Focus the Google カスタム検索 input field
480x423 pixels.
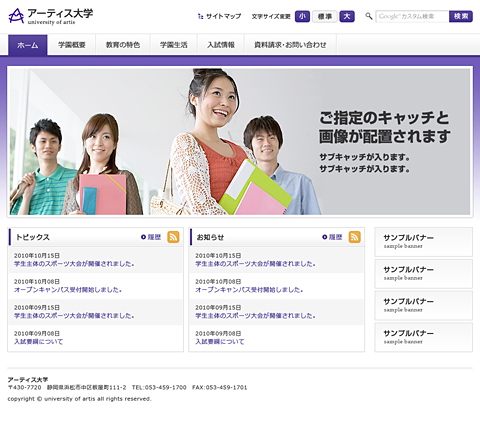click(412, 16)
